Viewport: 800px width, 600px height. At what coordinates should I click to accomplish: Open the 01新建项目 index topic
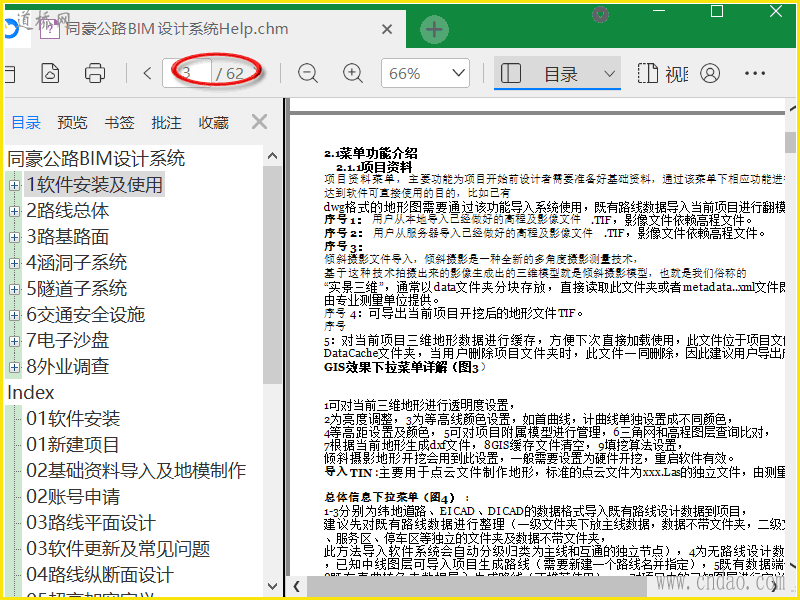[x=72, y=445]
